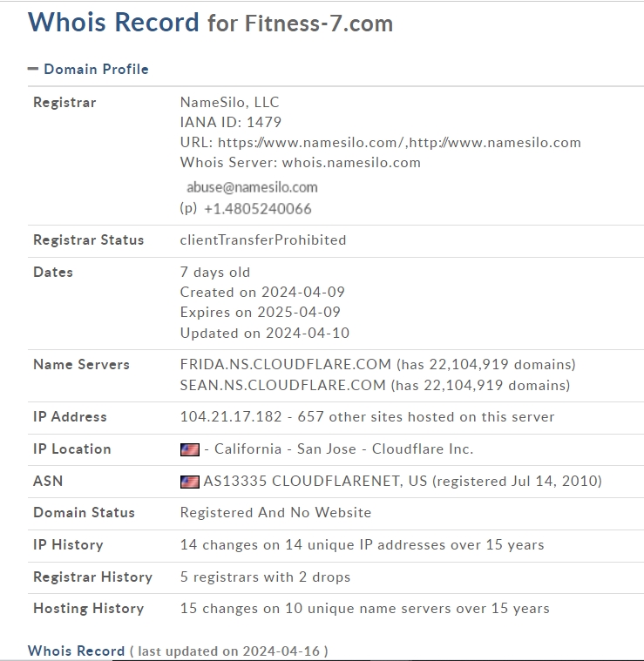Click the SEAN.NS.CLOUDFLARE.COM name server

(x=282, y=385)
